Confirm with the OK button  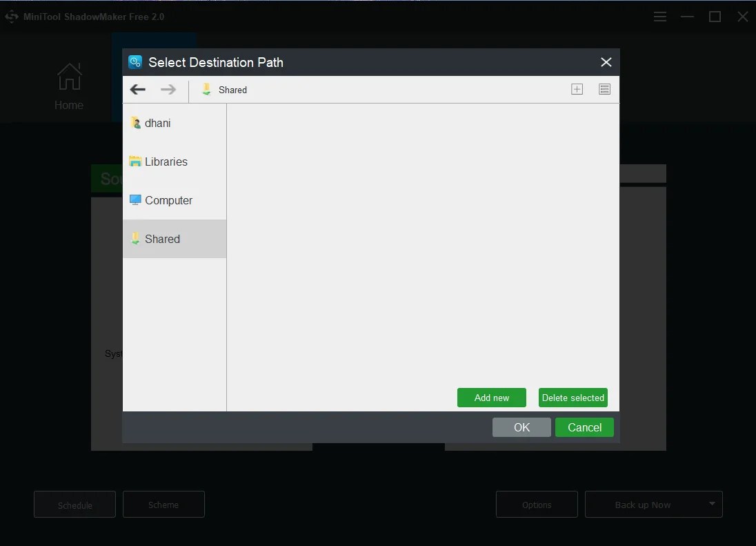(x=521, y=427)
